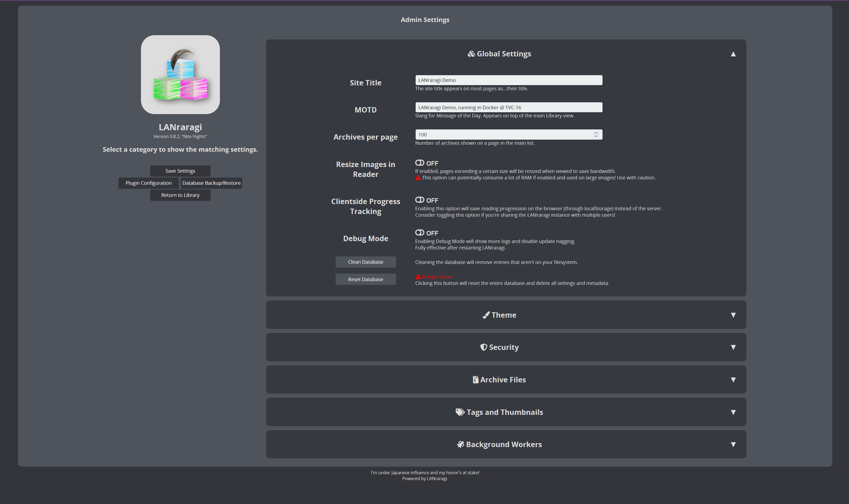This screenshot has height=504, width=849.
Task: Click into the Site Title text field
Action: (x=508, y=80)
